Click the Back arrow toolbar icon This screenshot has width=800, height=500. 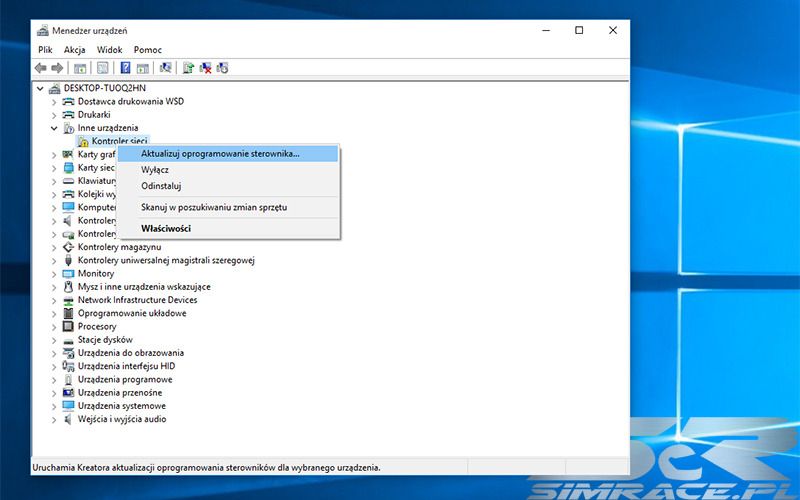pos(41,68)
